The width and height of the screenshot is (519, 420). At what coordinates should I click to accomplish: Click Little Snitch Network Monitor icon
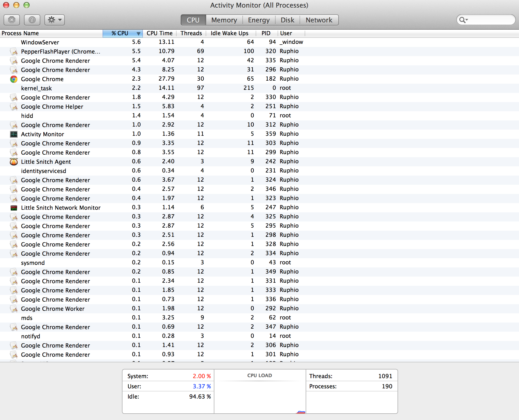[14, 208]
